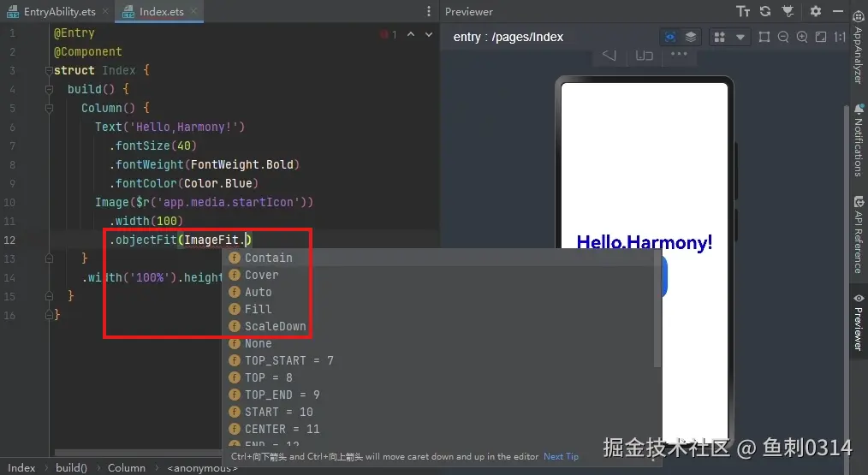Click the Next Tip link
The width and height of the screenshot is (868, 475).
tap(561, 456)
